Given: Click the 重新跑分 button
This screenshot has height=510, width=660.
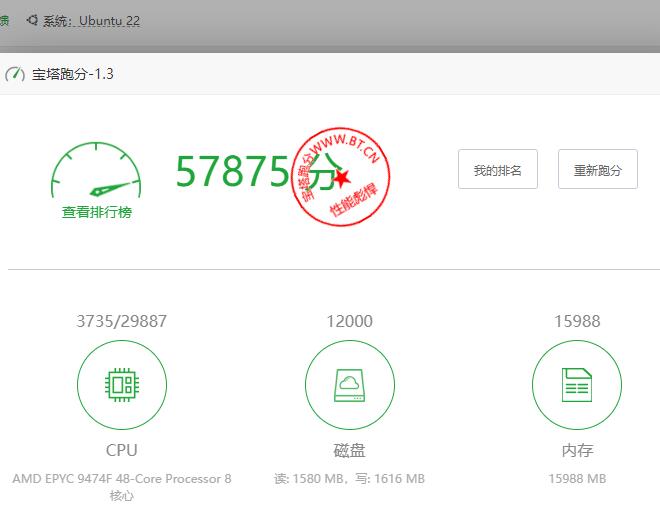Looking at the screenshot, I should (598, 169).
